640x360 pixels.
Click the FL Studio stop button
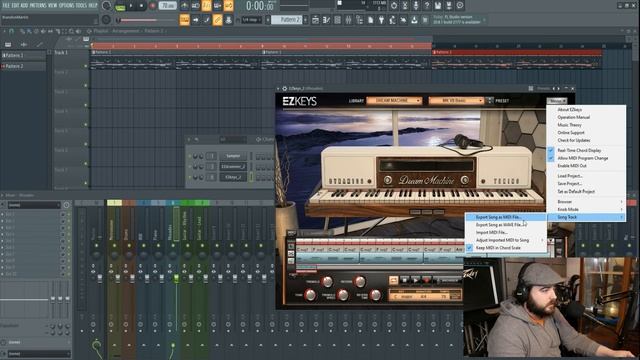(x=142, y=6)
